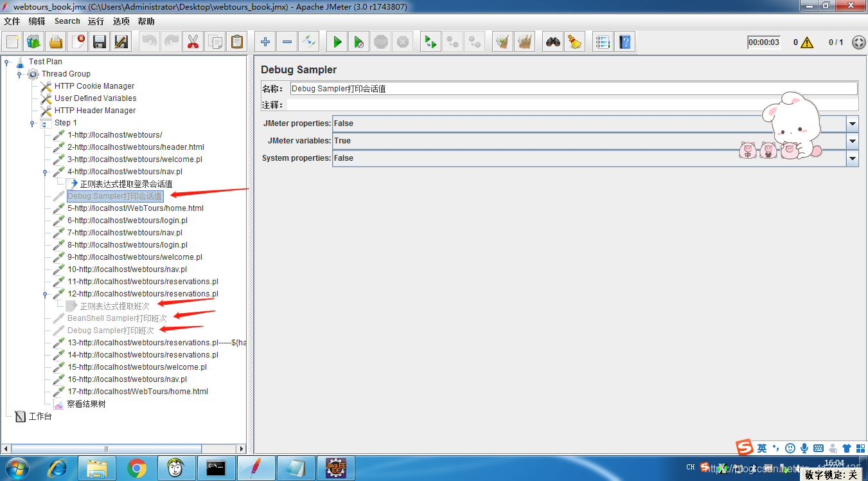
Task: Open the 选项 menu
Action: tap(121, 21)
